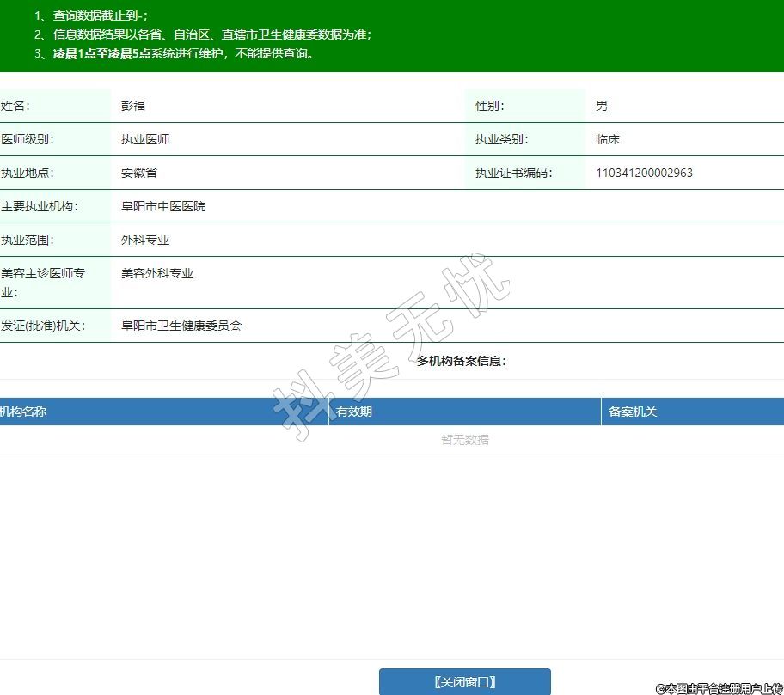This screenshot has height=695, width=784.
Task: Click the 多机构备案信息 section heading
Action: click(462, 361)
